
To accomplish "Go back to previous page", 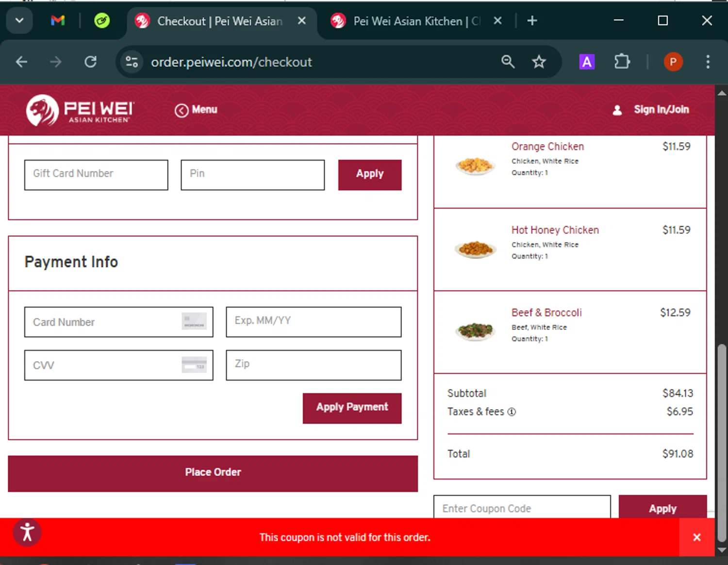I will [21, 62].
